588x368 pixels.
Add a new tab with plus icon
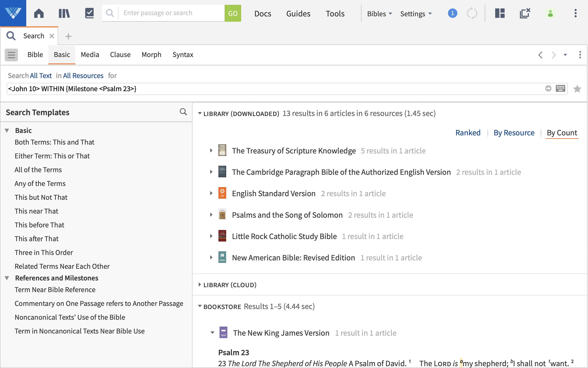coord(68,36)
